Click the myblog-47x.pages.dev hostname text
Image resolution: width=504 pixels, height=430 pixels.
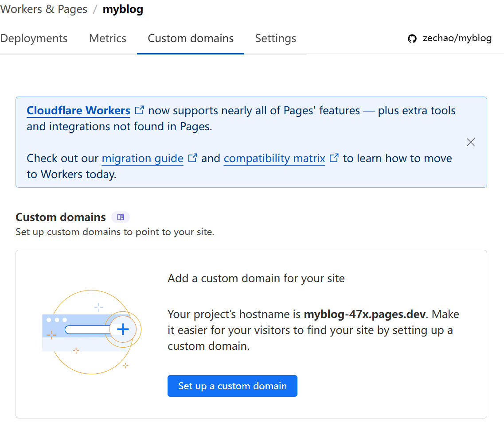click(x=365, y=314)
